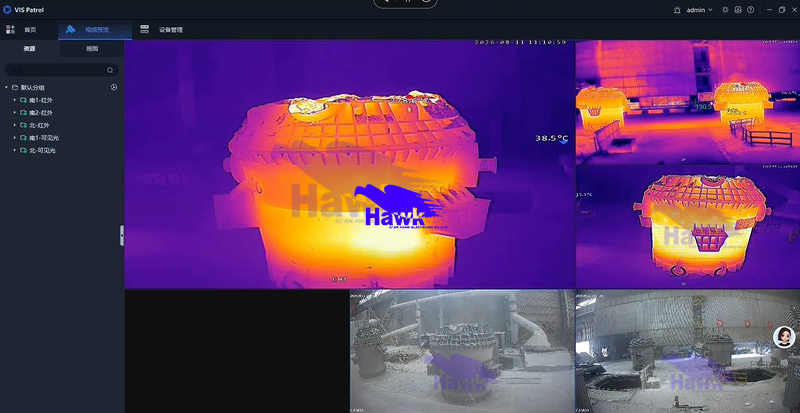Select the 默认分组 folder row
800x413 pixels.
pyautogui.click(x=62, y=87)
